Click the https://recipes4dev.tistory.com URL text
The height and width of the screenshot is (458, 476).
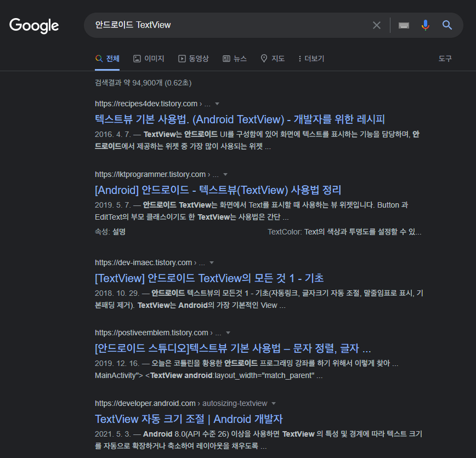tap(146, 104)
